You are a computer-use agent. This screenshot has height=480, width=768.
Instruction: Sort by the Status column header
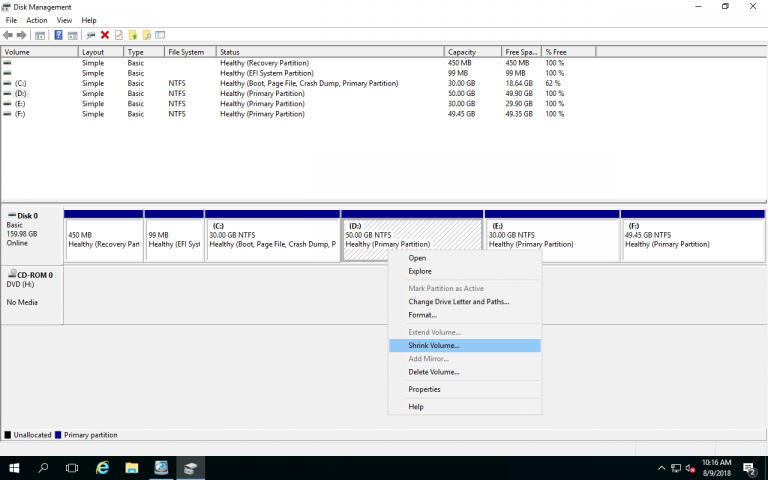330,52
